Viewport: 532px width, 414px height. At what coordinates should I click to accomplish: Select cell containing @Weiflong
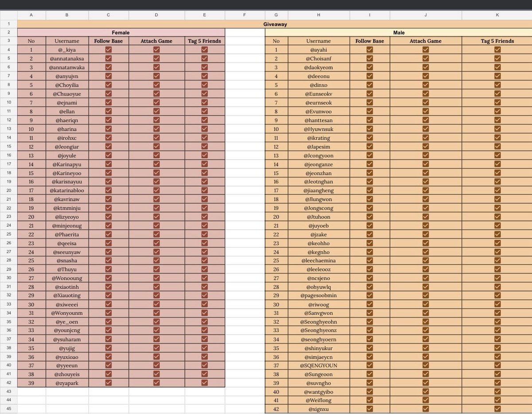pos(318,401)
